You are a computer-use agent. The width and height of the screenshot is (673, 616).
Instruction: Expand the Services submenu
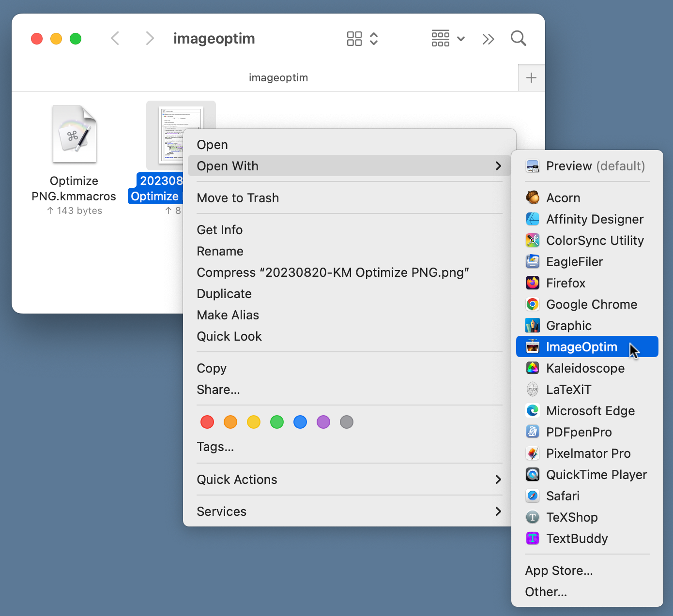pos(221,511)
